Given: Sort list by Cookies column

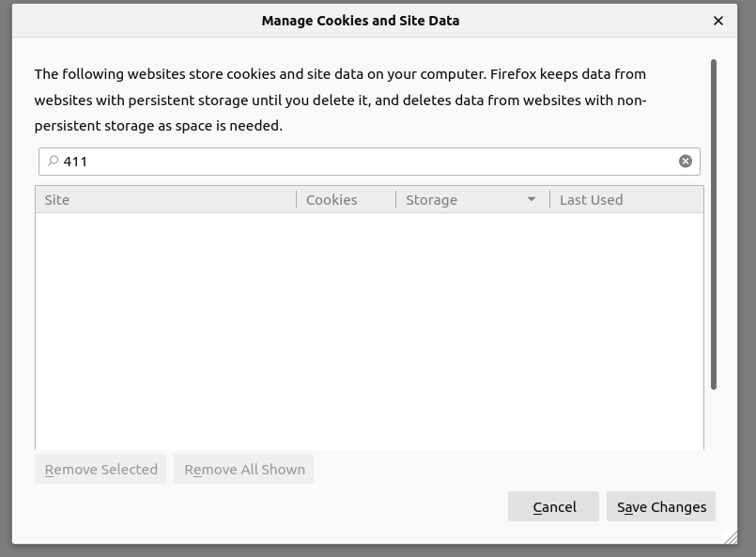Looking at the screenshot, I should pos(345,200).
